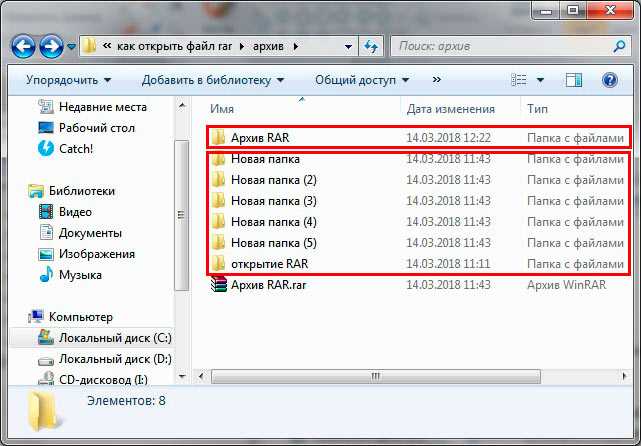641x446 pixels.
Task: Click date "14.03.2018 12:22"
Action: 448,138
